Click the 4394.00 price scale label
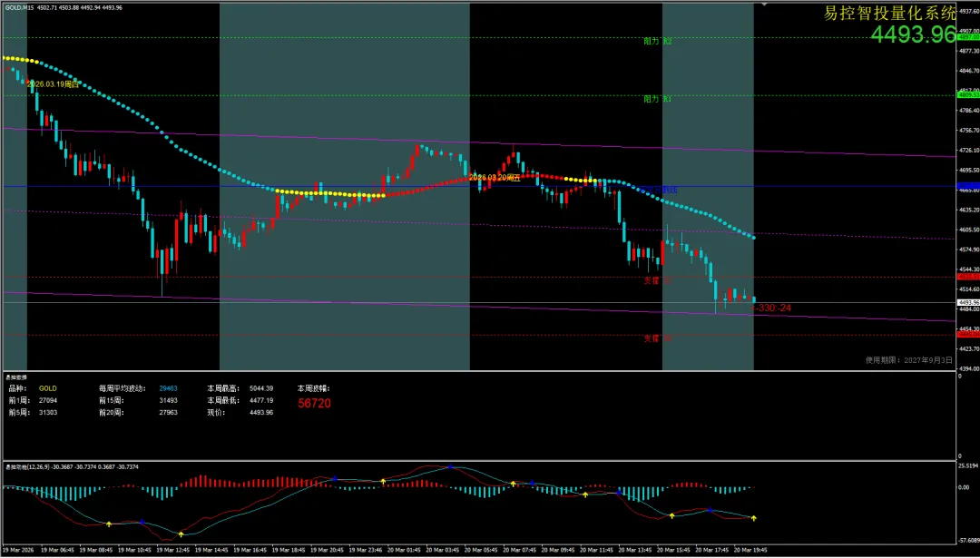980x558 pixels. tap(968, 368)
